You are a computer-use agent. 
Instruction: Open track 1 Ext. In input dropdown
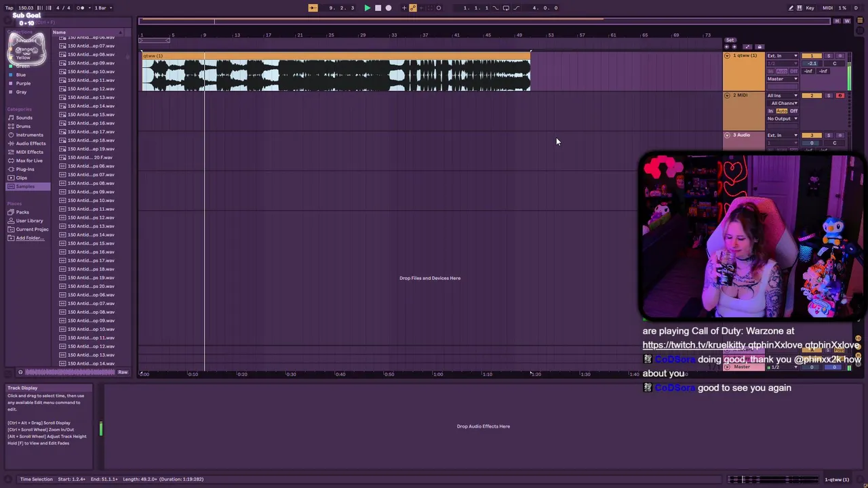[x=783, y=56]
